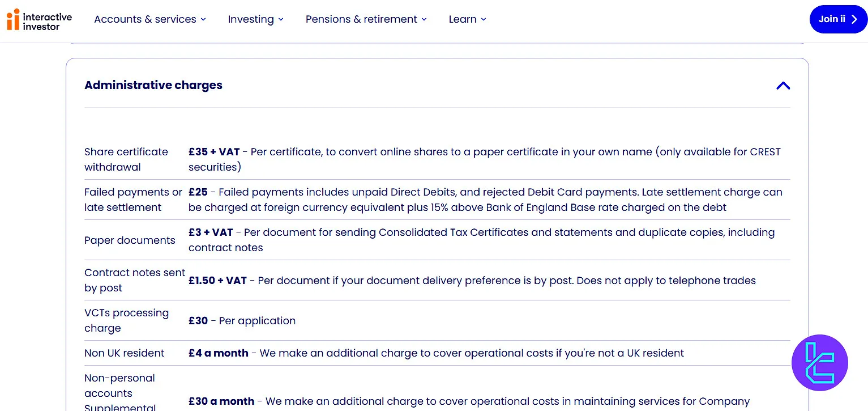Click the Contract notes sent by post entry
Image resolution: width=868 pixels, height=411 pixels.
click(x=135, y=280)
